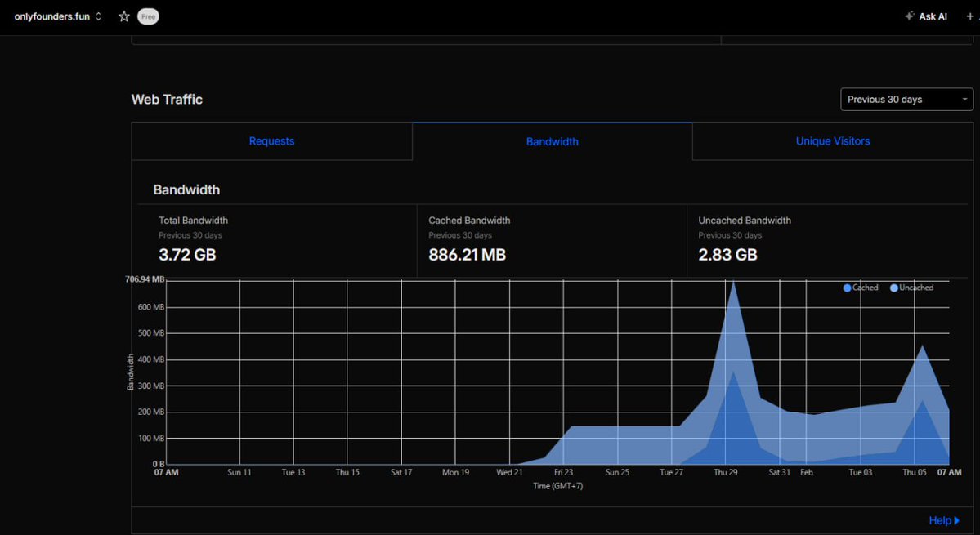This screenshot has width=980, height=535.
Task: Click the Web Traffic heading
Action: (x=167, y=100)
